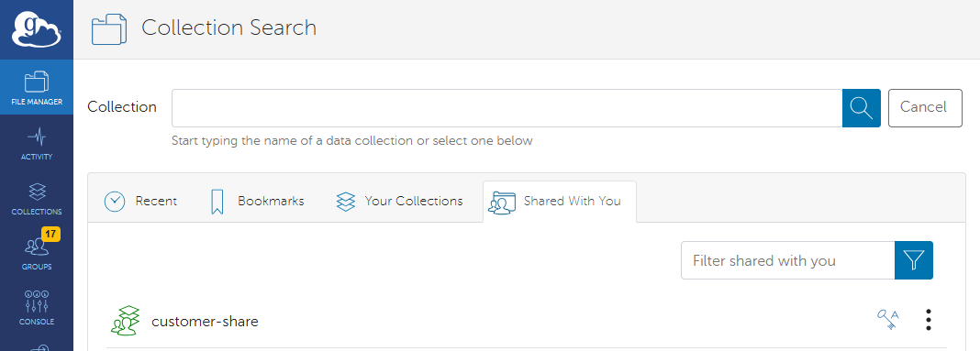
Task: Click the customer-share collection icon
Action: (125, 321)
